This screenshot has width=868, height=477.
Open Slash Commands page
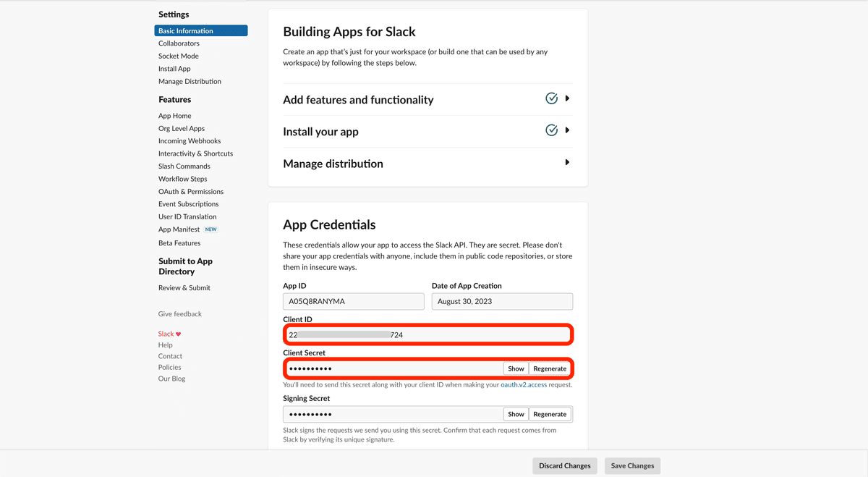pyautogui.click(x=184, y=166)
